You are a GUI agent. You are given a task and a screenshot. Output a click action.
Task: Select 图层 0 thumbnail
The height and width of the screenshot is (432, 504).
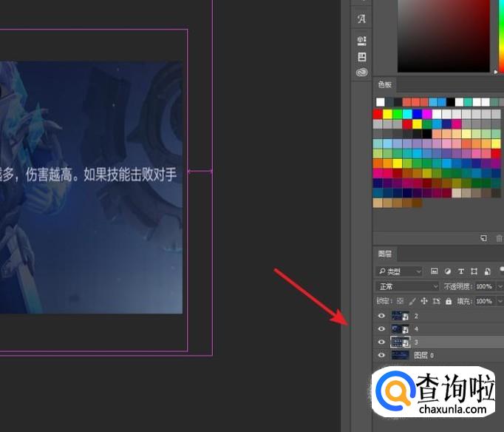401,355
